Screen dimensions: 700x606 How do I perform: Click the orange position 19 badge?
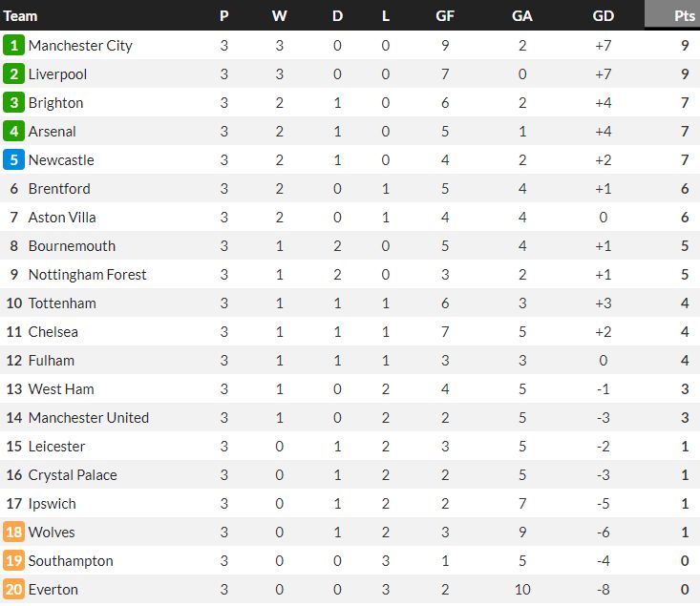pyautogui.click(x=13, y=560)
